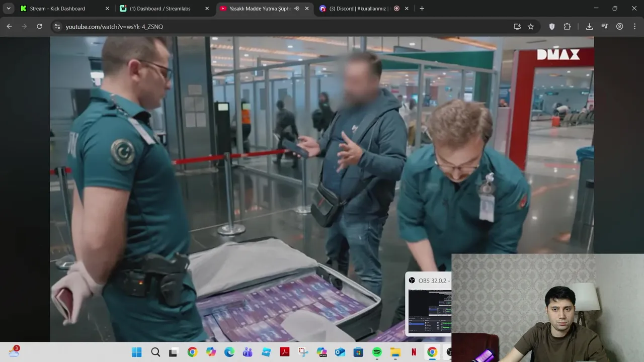Open the shield extension icon
644x362 pixels.
(x=552, y=27)
